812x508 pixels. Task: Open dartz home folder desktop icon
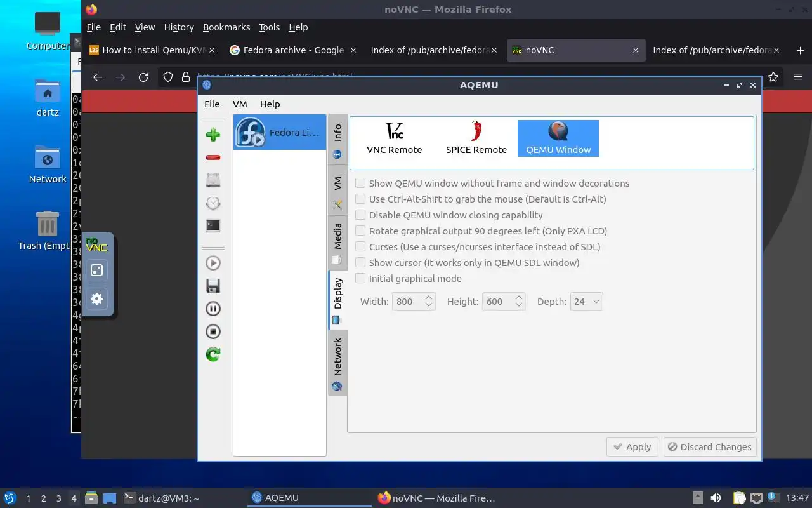48,98
